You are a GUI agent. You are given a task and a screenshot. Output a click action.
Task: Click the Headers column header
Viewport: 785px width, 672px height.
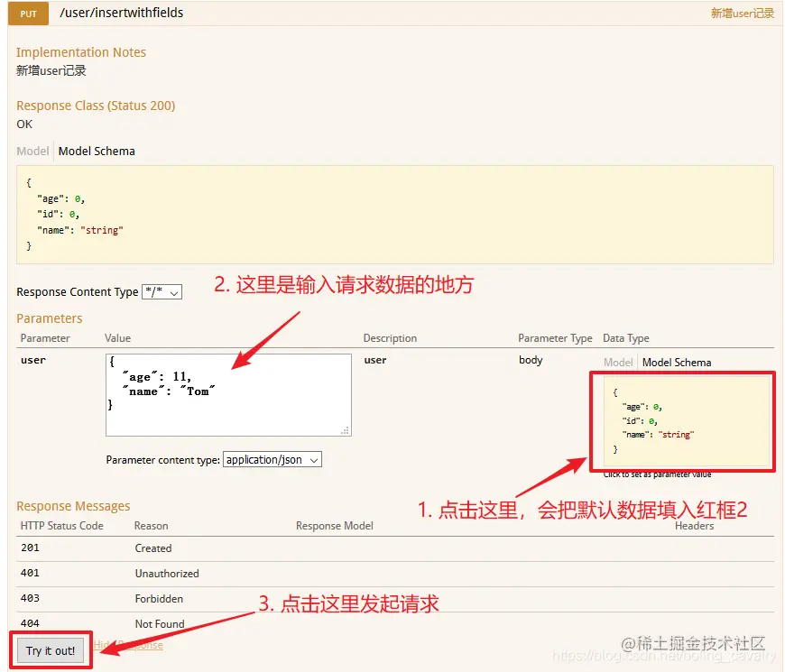[695, 526]
